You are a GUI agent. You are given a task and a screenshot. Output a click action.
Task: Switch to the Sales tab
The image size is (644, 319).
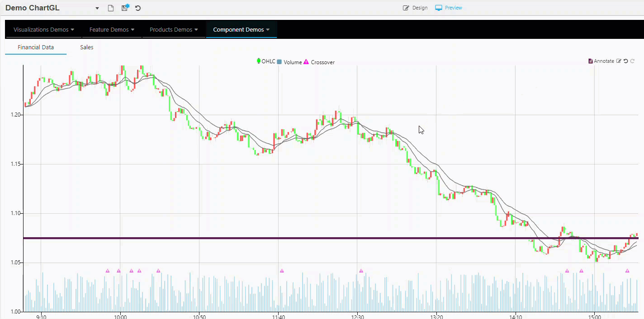pos(86,47)
